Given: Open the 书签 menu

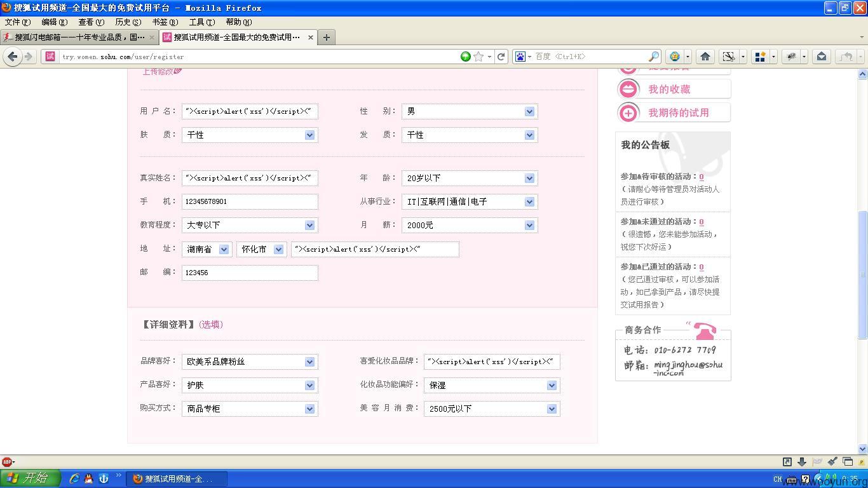Looking at the screenshot, I should [165, 22].
